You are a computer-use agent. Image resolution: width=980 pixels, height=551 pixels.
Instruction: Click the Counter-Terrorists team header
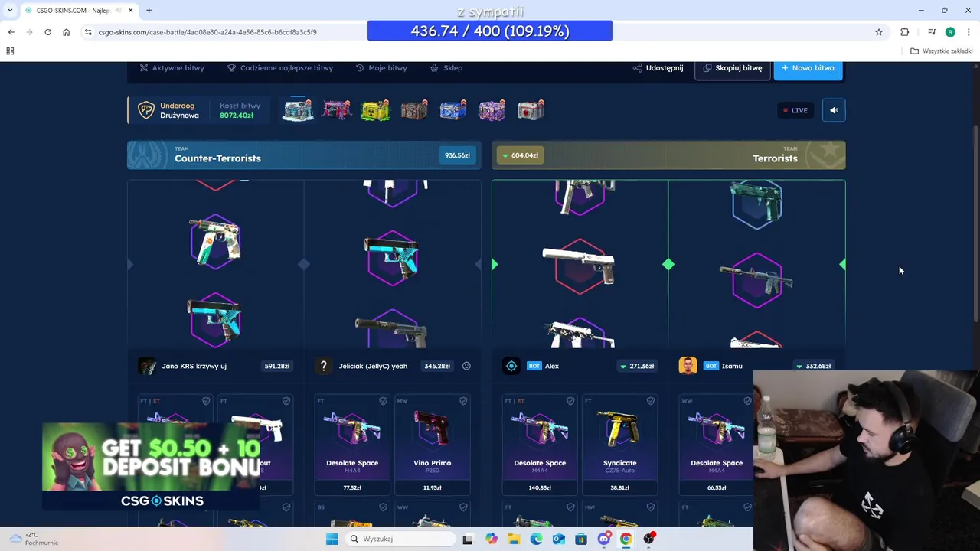pyautogui.click(x=304, y=155)
